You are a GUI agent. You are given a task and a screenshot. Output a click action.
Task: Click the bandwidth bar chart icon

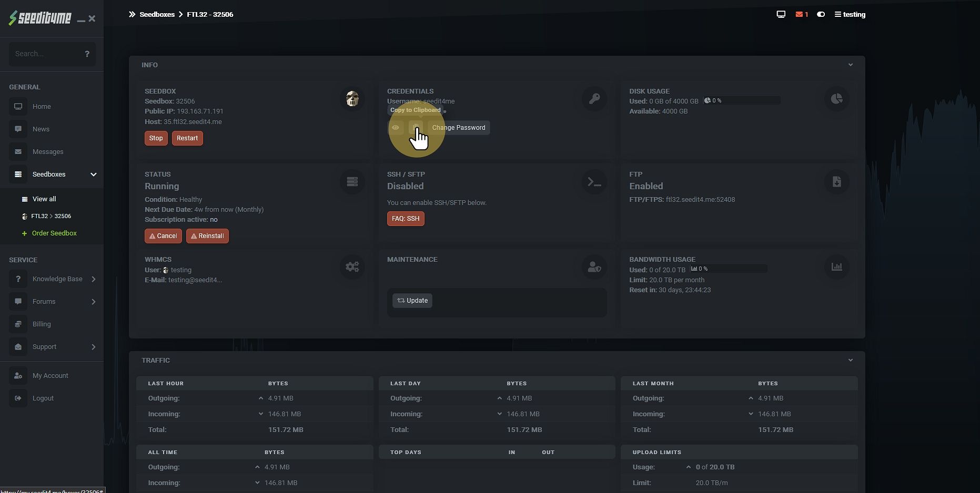(837, 266)
